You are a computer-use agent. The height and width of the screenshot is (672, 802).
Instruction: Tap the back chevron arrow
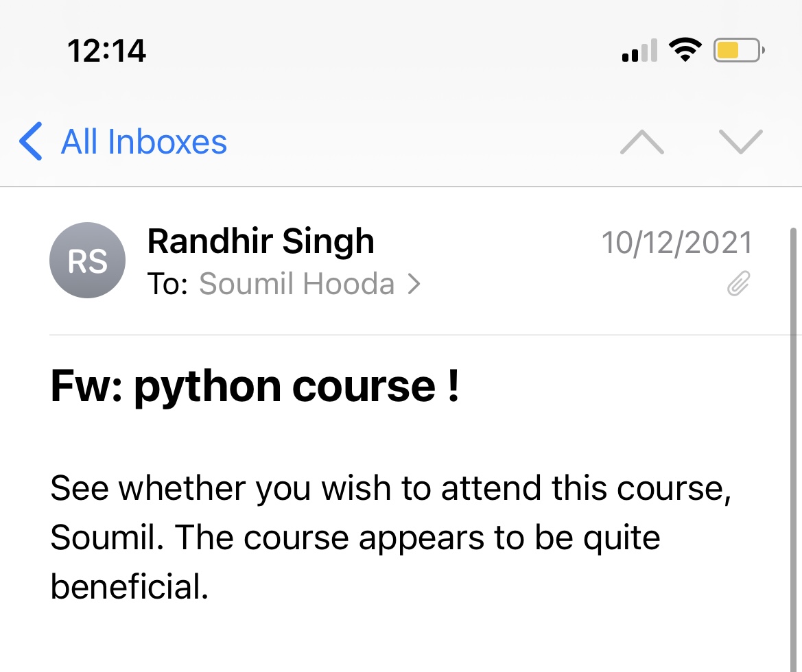coord(31,142)
